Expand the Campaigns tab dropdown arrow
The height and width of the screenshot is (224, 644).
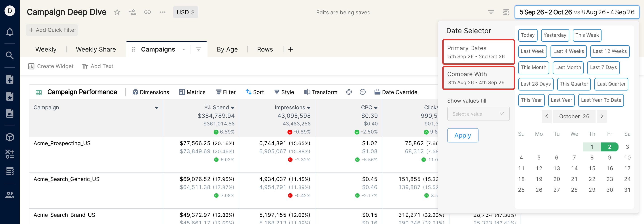click(x=184, y=49)
